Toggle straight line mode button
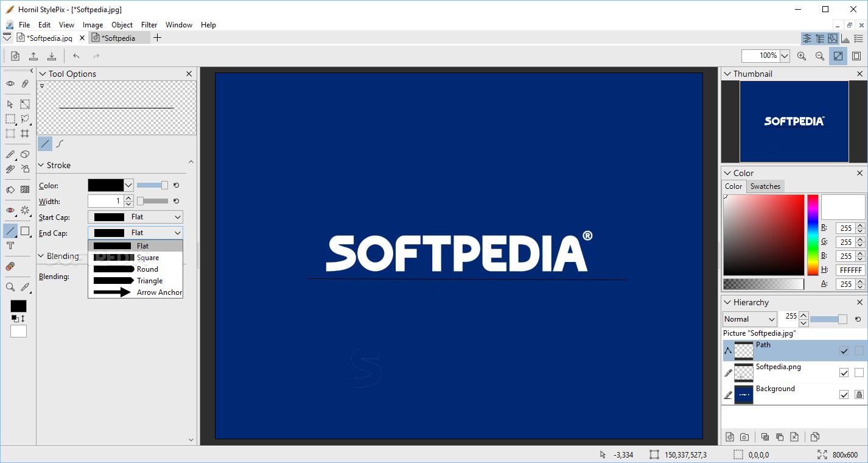Viewport: 868px width, 463px height. tap(45, 144)
